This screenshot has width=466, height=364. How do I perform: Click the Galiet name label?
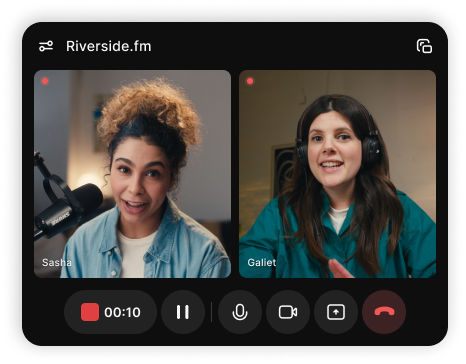click(x=262, y=263)
